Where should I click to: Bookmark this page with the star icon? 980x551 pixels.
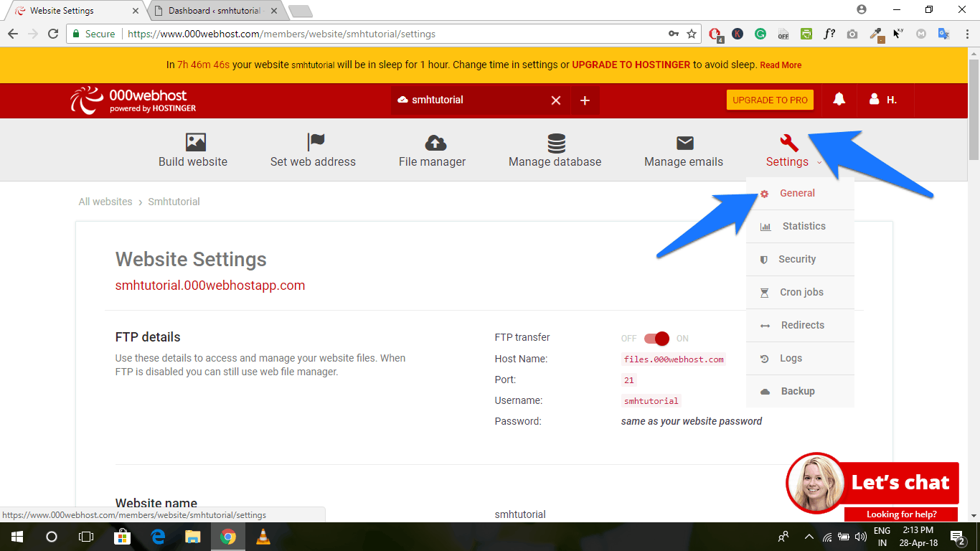tap(692, 34)
